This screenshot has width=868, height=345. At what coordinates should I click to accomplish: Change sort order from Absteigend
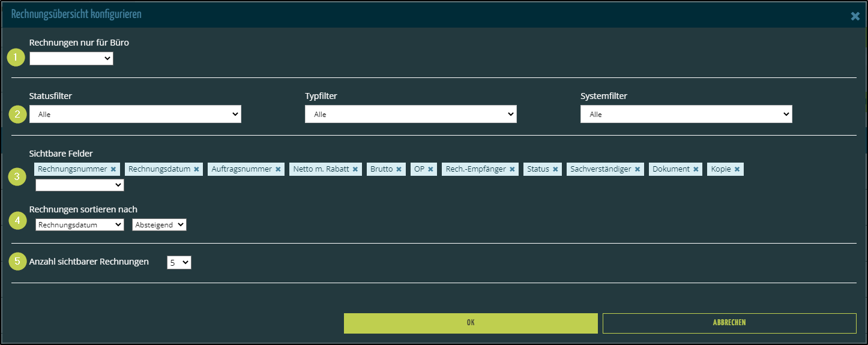[x=159, y=224]
